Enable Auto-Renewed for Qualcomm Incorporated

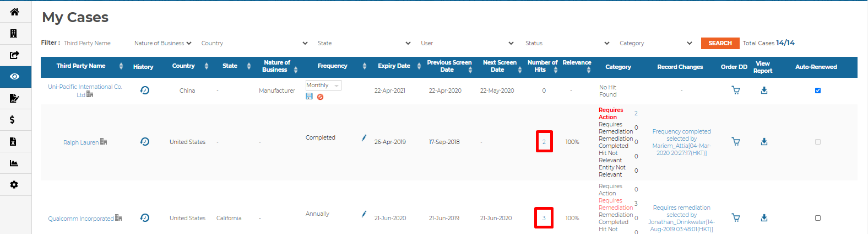pyautogui.click(x=817, y=218)
